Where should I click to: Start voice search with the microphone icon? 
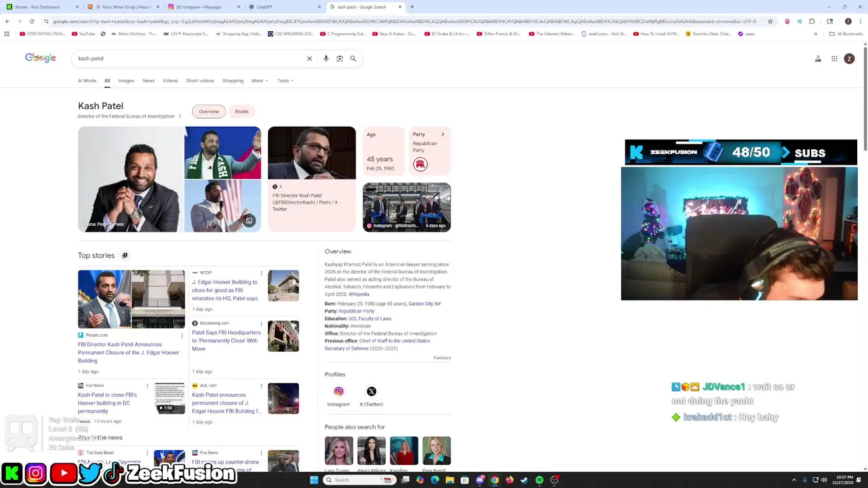326,58
